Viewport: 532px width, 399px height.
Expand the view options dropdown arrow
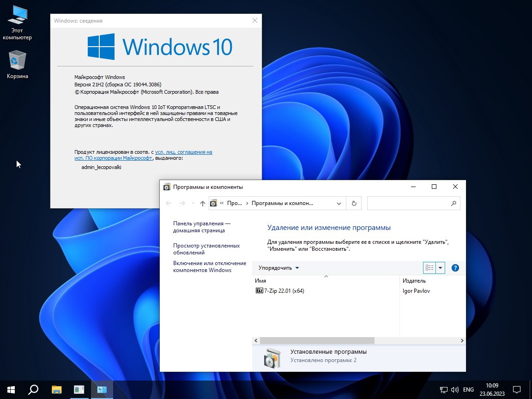440,268
